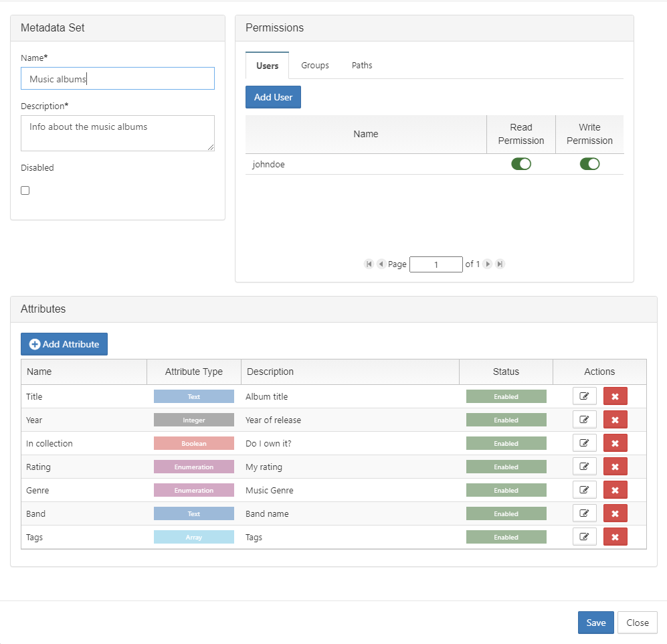Image resolution: width=667 pixels, height=644 pixels.
Task: Edit the Tags attribute
Action: coord(585,537)
